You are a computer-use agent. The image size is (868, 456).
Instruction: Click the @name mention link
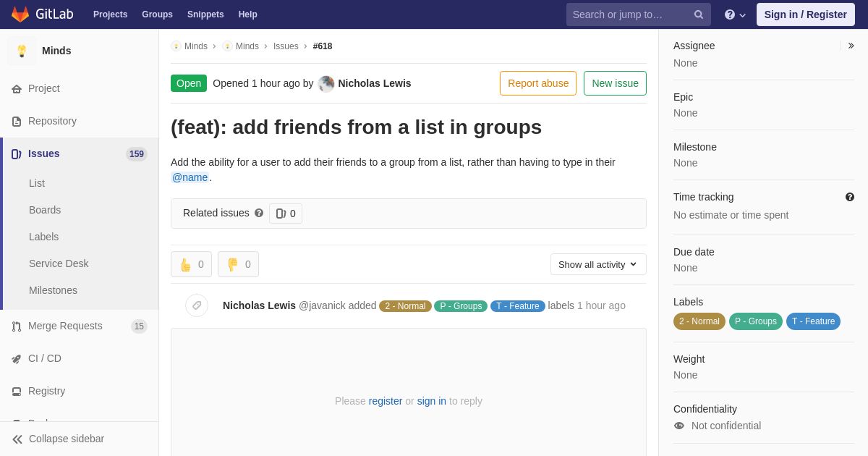(190, 177)
